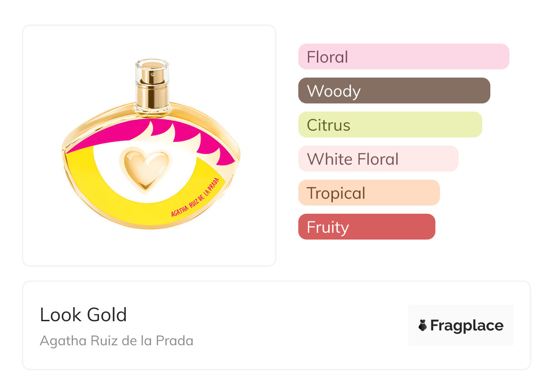Click the Fragplace wordmark text
553x392 pixels.
click(x=467, y=326)
